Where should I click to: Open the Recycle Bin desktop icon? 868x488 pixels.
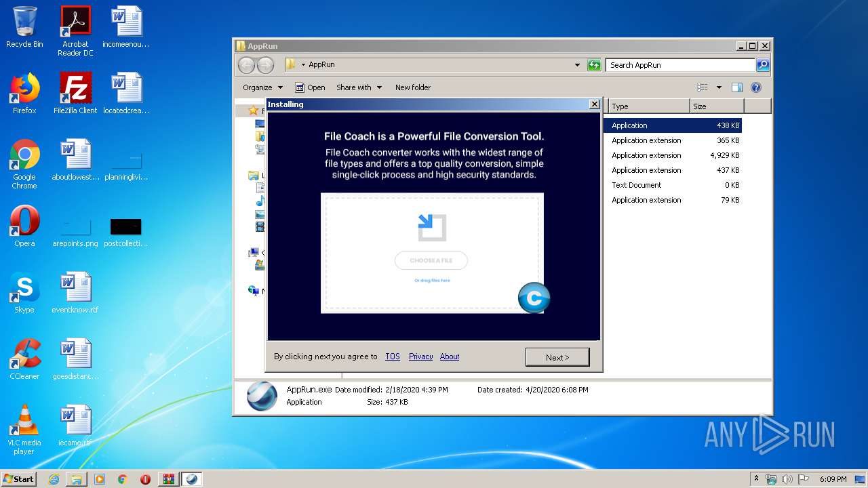click(x=24, y=27)
